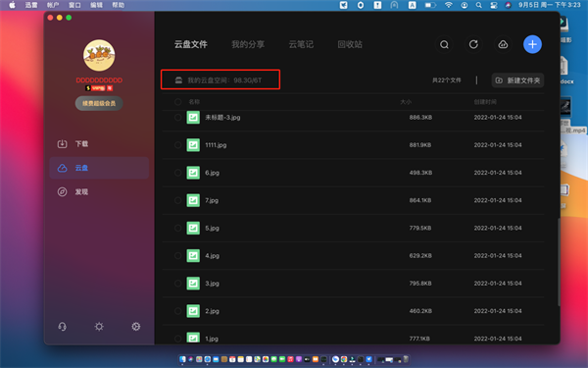Click file list vertical scrollbar
The height and width of the screenshot is (368, 588).
point(558,262)
